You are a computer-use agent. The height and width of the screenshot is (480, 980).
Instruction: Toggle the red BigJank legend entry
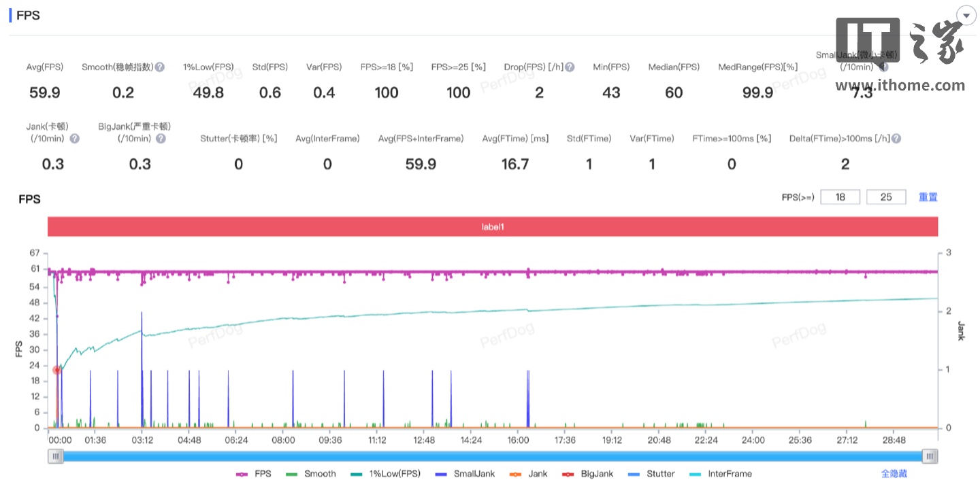tap(589, 474)
